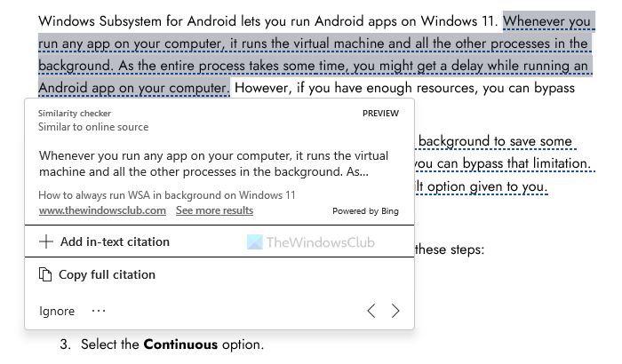
Task: Click the See more results link
Action: click(214, 210)
